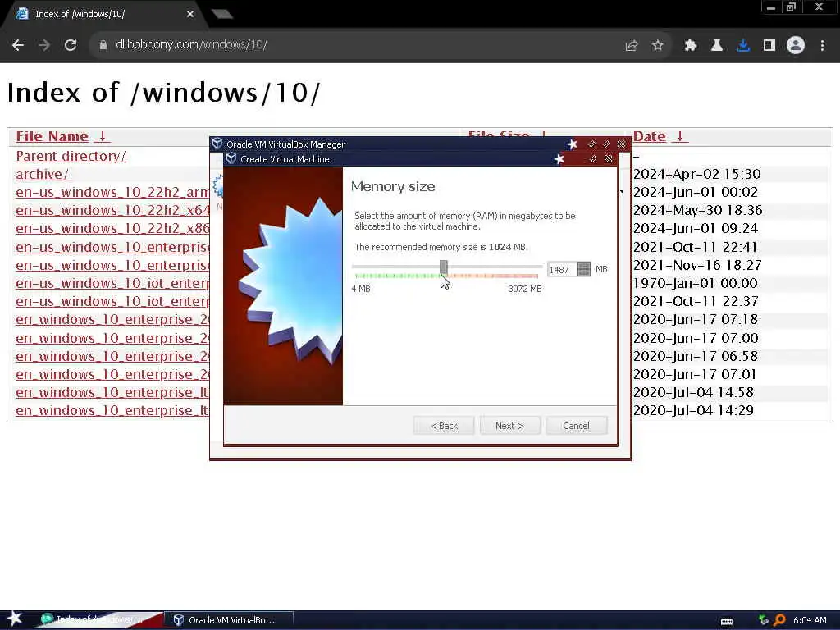The image size is (840, 630).
Task: Reload the bobpony page
Action: [x=71, y=46]
